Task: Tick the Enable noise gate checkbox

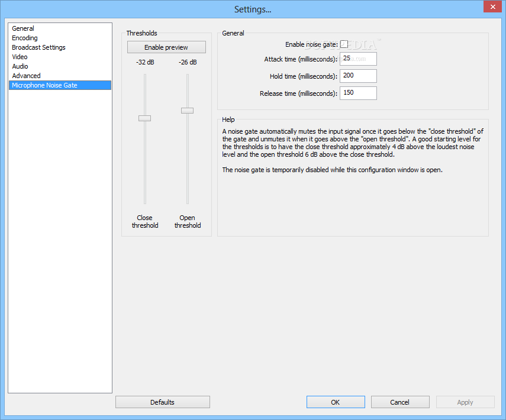Action: point(344,44)
